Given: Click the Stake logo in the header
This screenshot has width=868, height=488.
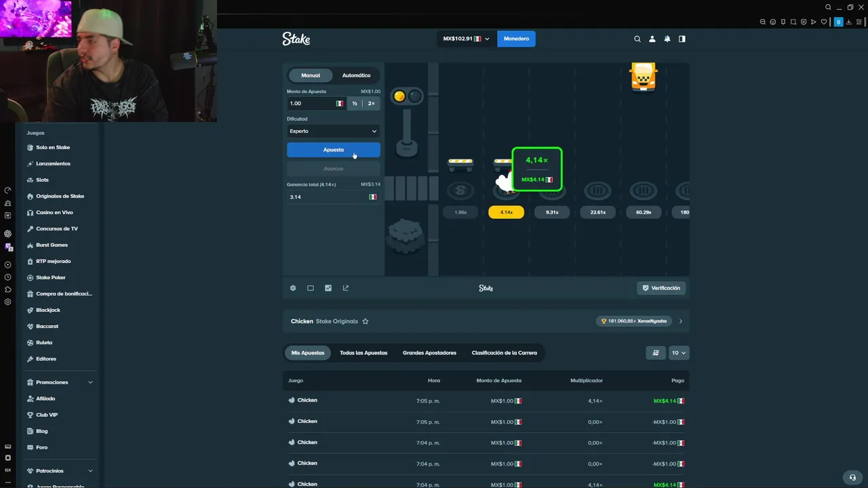Looking at the screenshot, I should click(296, 39).
